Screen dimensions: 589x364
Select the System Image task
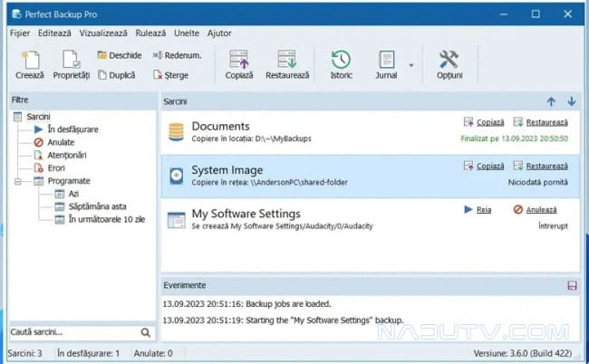pyautogui.click(x=371, y=176)
